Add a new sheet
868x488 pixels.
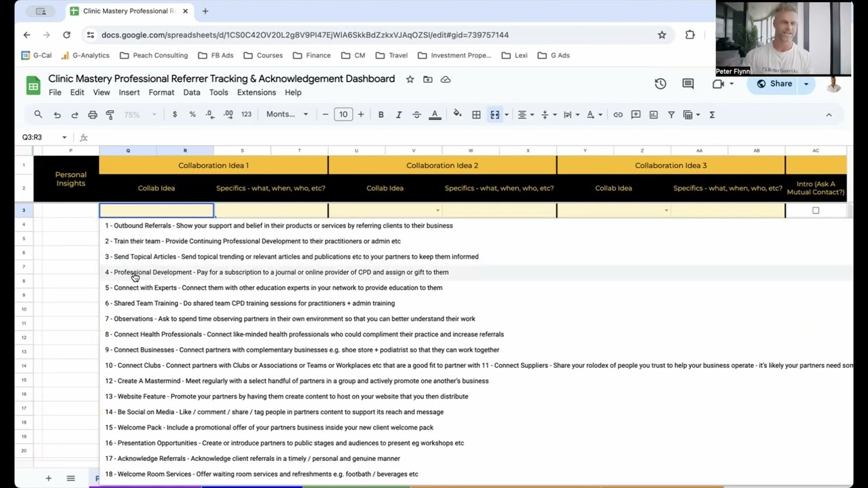pyautogui.click(x=48, y=479)
